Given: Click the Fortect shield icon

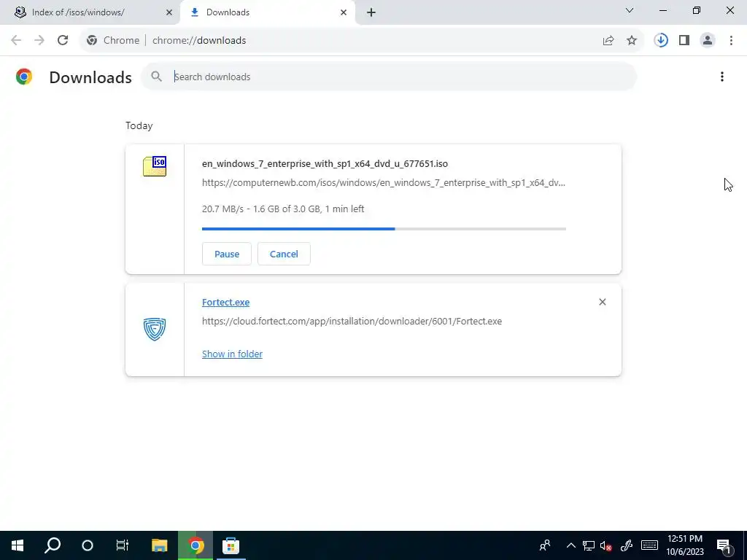Looking at the screenshot, I should click(155, 329).
